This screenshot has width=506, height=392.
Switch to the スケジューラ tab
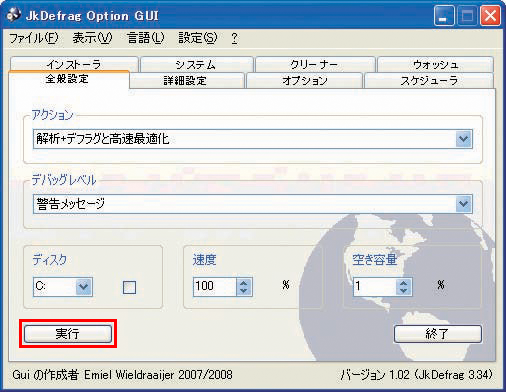coord(429,81)
